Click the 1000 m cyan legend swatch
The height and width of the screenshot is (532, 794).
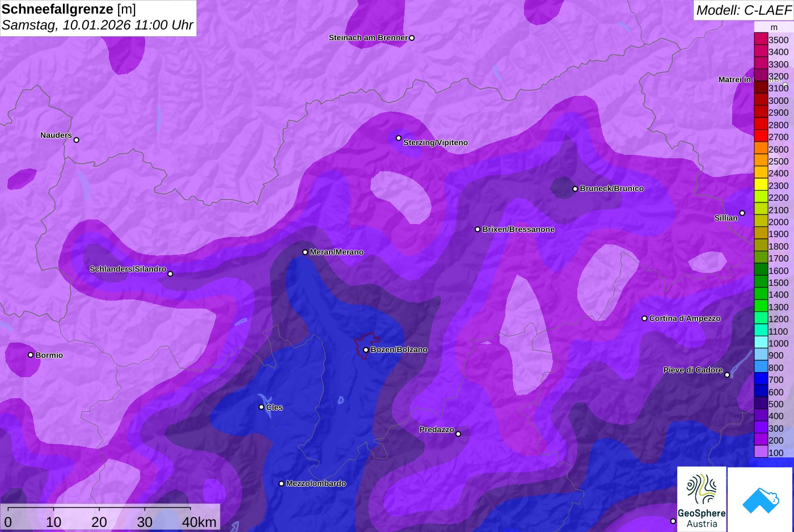[x=761, y=343]
